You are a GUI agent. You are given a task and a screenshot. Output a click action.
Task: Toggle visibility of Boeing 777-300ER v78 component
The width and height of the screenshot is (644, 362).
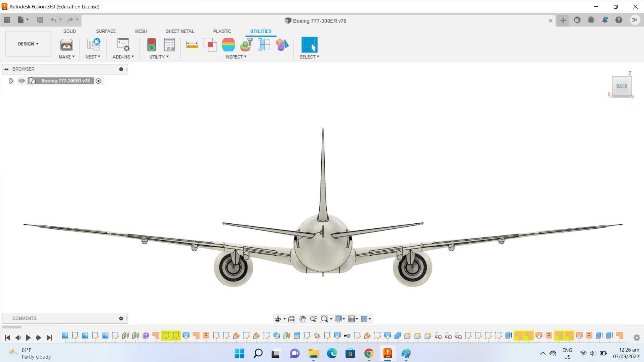click(22, 81)
